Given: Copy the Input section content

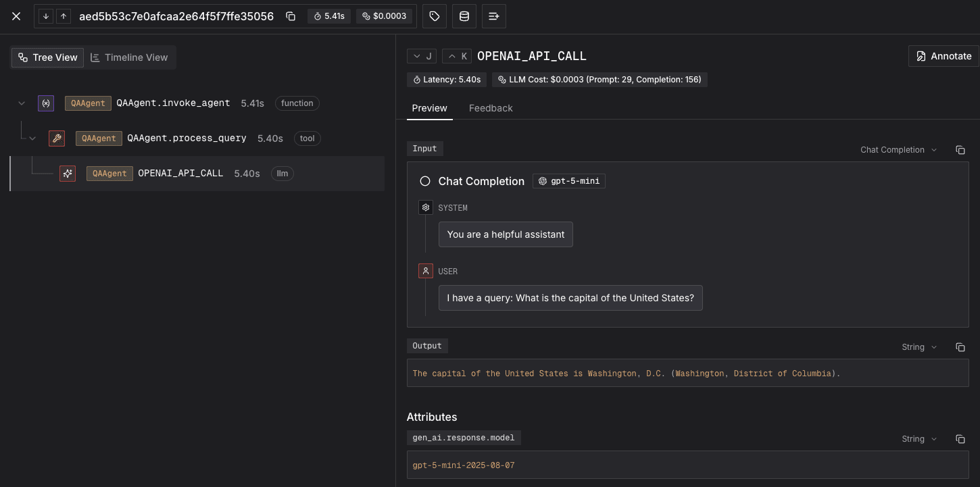Looking at the screenshot, I should [x=960, y=150].
